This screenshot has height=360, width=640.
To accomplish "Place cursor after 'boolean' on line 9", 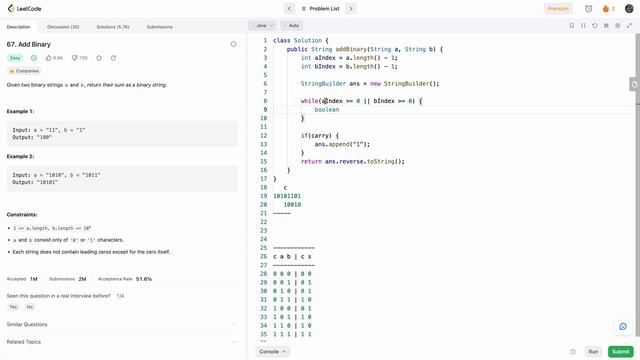I will (340, 110).
